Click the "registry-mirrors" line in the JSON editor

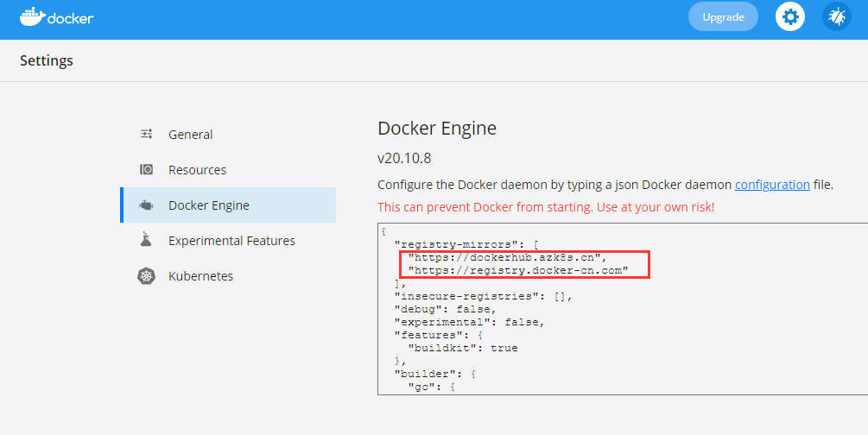click(466, 244)
